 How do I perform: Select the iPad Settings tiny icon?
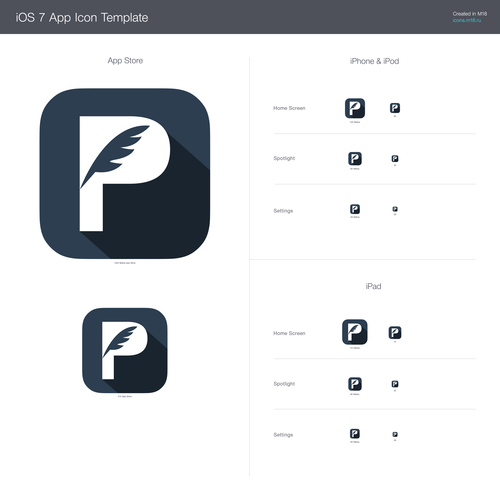[395, 434]
